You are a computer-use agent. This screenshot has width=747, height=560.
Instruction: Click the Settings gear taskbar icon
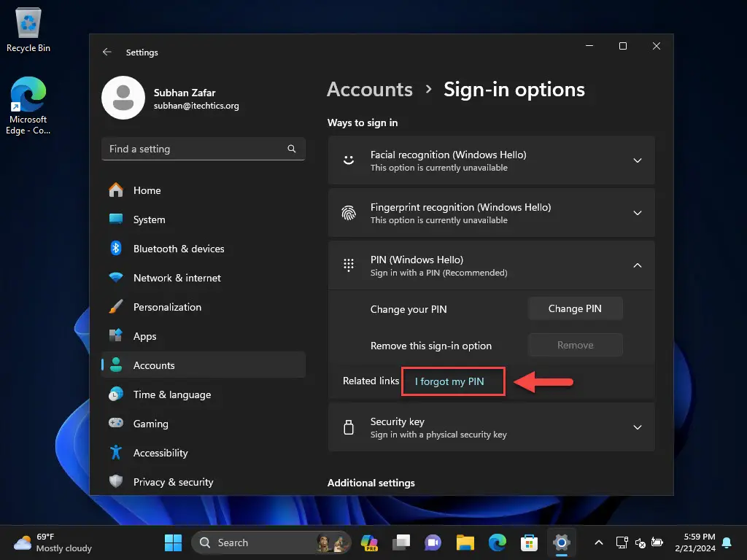click(x=561, y=542)
